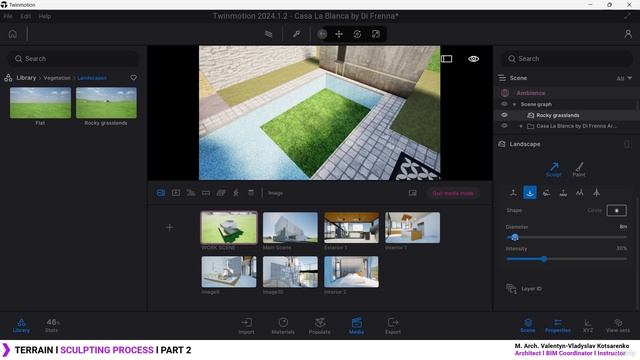
Task: Toggle favorites heart in Library
Action: tap(133, 78)
